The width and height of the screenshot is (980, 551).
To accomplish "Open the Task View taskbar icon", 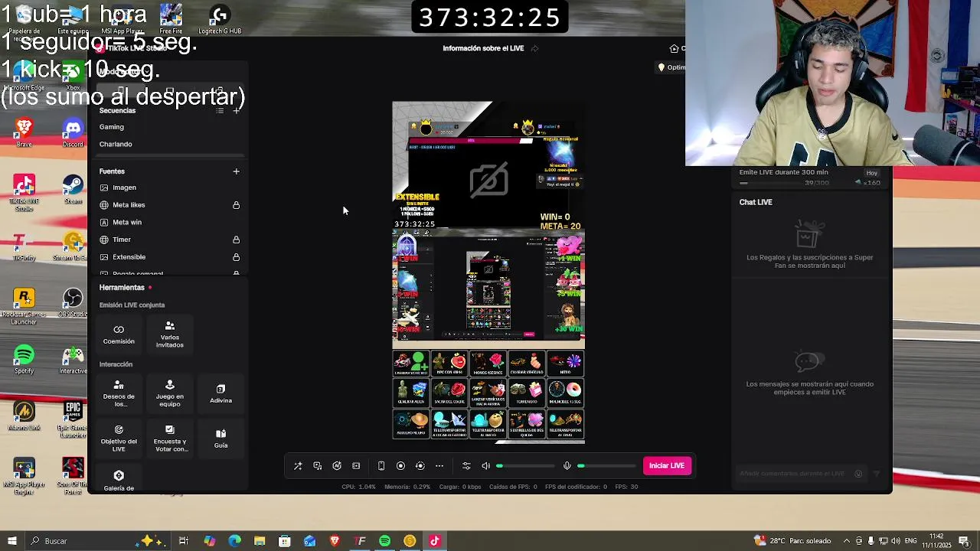I will click(x=184, y=541).
